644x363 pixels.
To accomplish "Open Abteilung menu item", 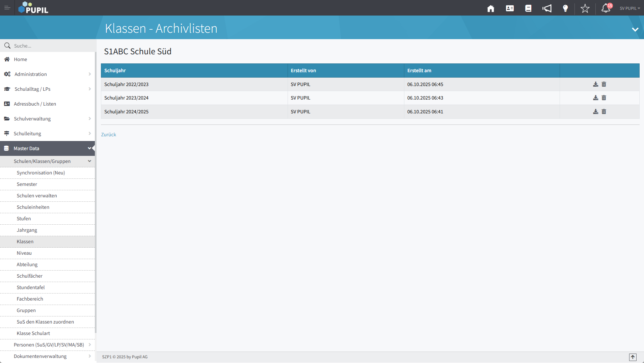I will pyautogui.click(x=48, y=264).
